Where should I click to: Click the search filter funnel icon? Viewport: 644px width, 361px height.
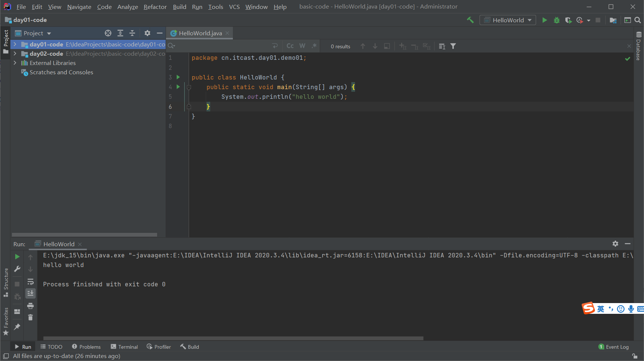(x=453, y=46)
